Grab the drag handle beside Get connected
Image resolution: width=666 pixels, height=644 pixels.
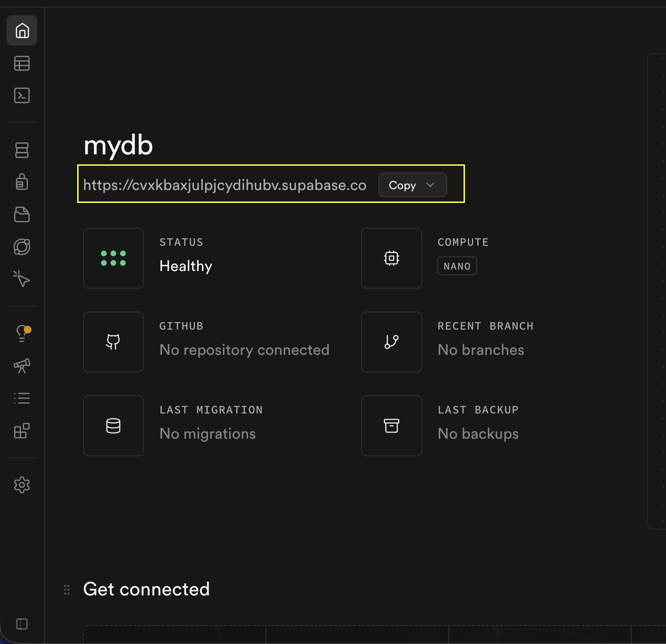coord(67,590)
